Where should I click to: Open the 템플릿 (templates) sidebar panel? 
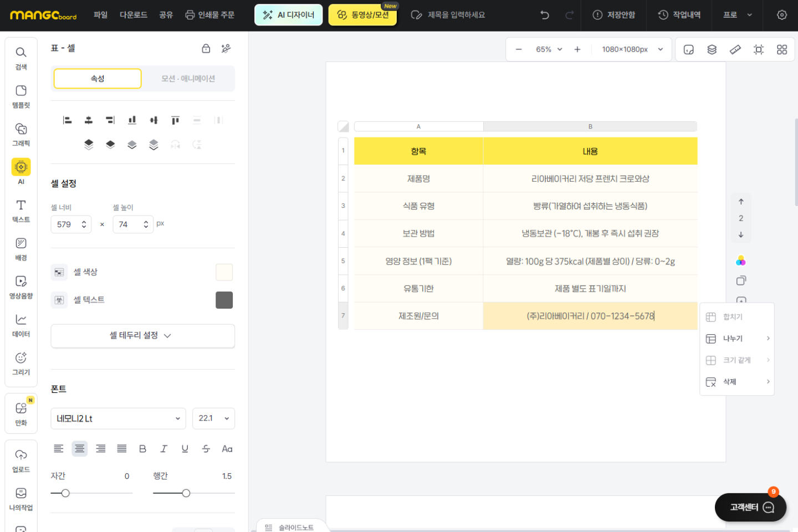(21, 96)
